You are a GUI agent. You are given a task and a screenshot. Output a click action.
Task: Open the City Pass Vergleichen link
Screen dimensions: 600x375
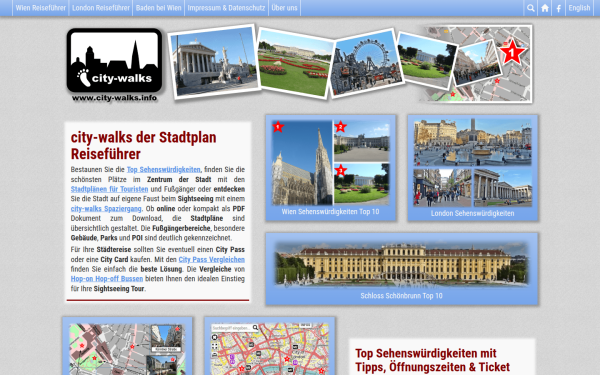tap(212, 259)
